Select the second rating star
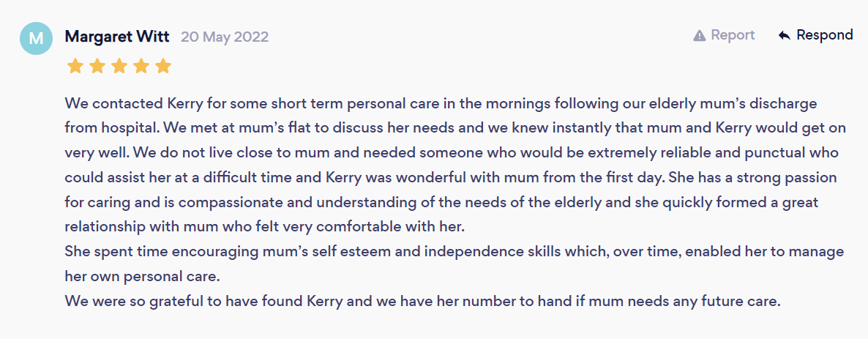Screen dimensions: 868x339 [x=97, y=67]
